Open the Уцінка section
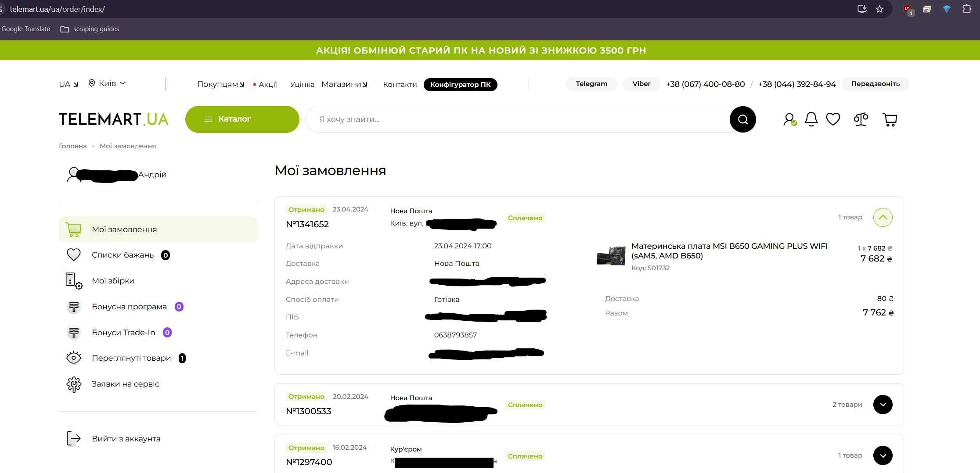Screen dimensions: 980x473 [302, 84]
